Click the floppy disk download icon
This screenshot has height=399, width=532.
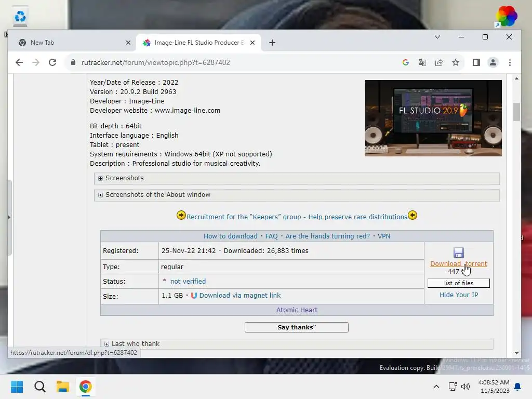458,252
